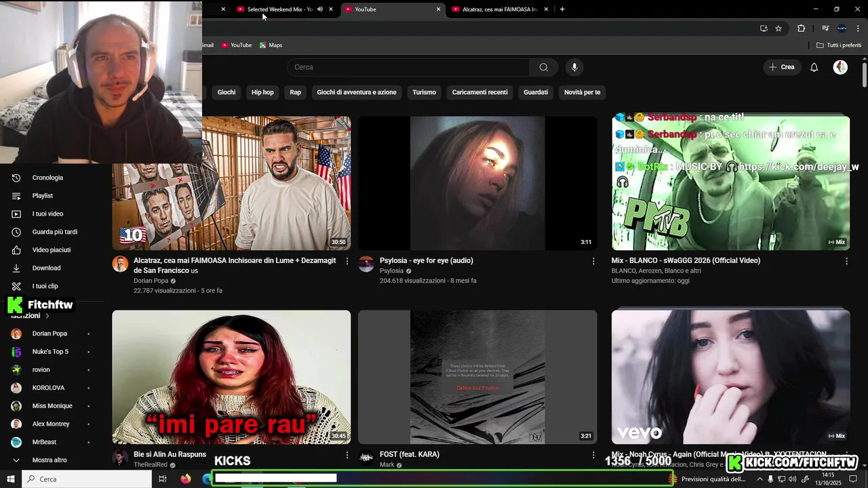
Task: Open options menu for Psylosia video
Action: pyautogui.click(x=593, y=261)
